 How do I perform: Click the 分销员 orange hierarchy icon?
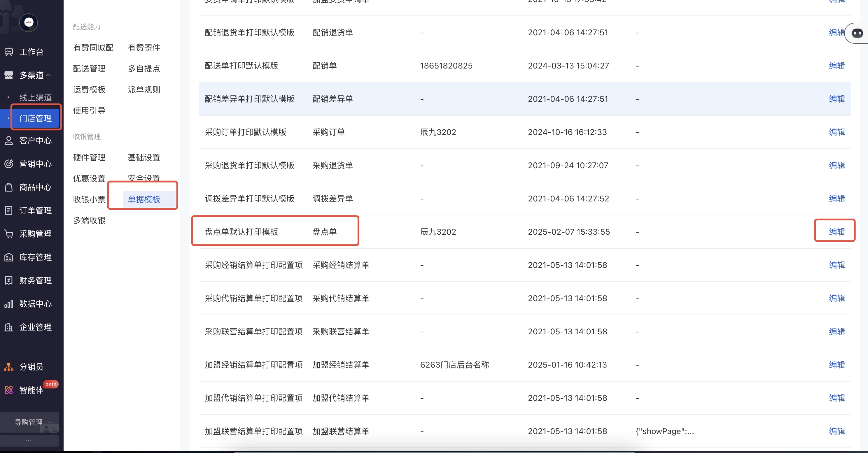(x=9, y=367)
